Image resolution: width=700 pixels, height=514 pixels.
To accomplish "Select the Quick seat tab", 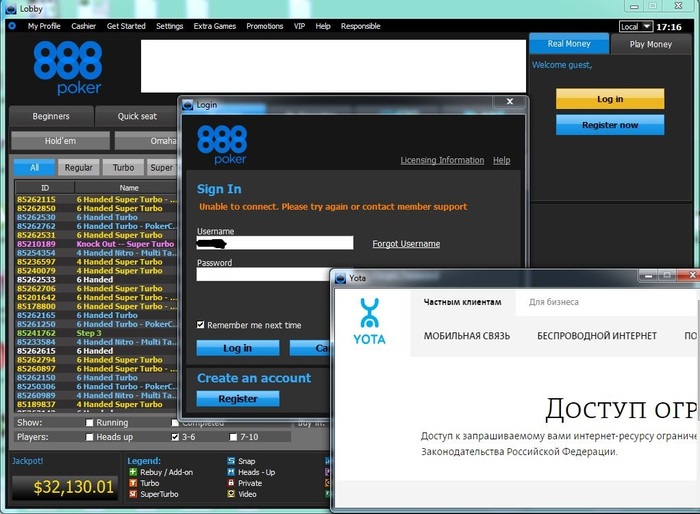I will (137, 116).
